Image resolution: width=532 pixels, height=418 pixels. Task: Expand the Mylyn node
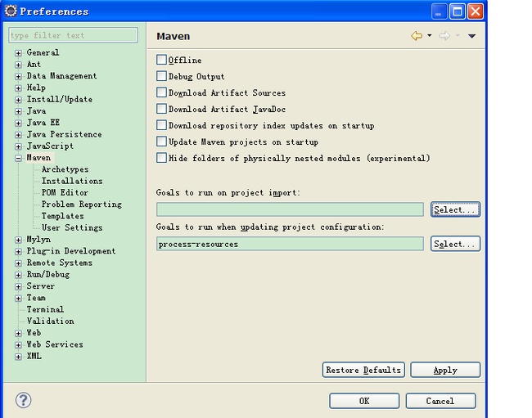[x=18, y=240]
